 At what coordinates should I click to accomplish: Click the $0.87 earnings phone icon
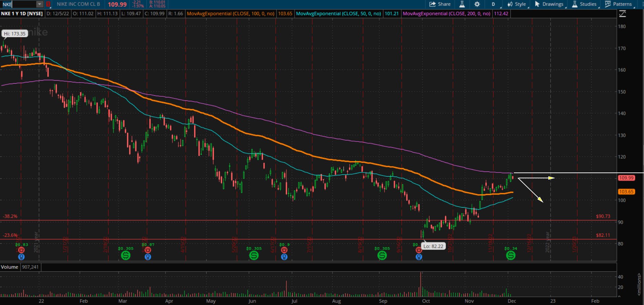(x=148, y=250)
